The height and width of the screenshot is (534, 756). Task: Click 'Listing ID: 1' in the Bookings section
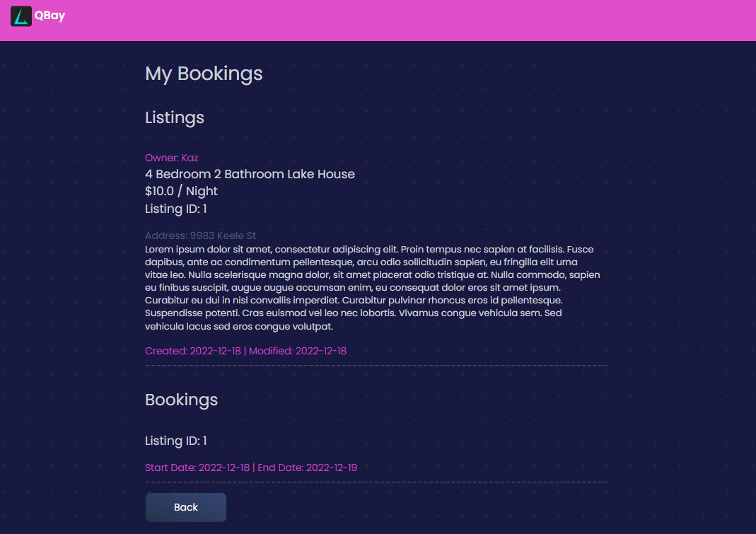175,440
